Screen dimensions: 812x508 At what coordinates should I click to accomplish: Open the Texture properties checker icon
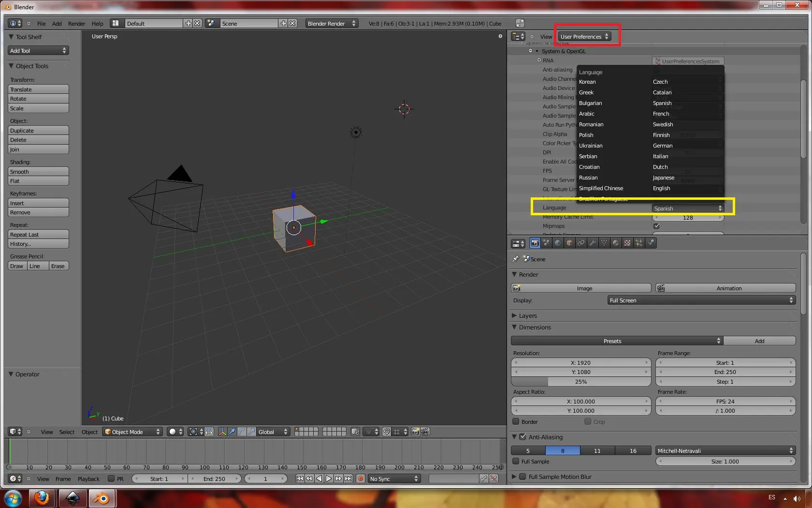[627, 243]
